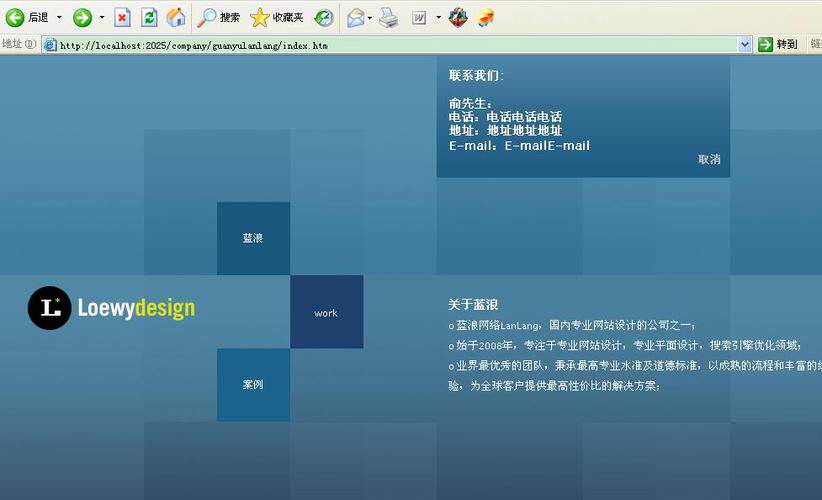Click the 取消 link in the contact panel
The width and height of the screenshot is (822, 500).
[x=709, y=159]
